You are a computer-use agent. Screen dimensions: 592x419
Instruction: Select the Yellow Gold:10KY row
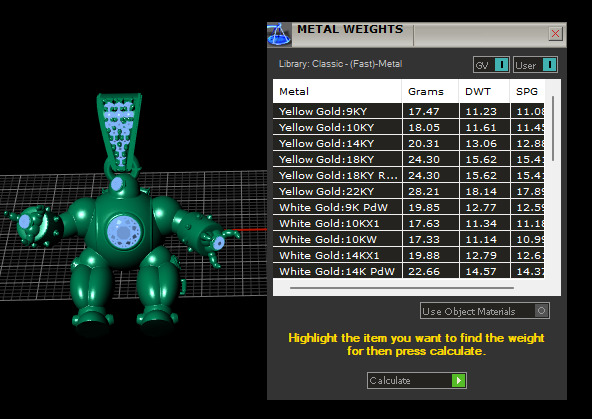click(x=409, y=127)
